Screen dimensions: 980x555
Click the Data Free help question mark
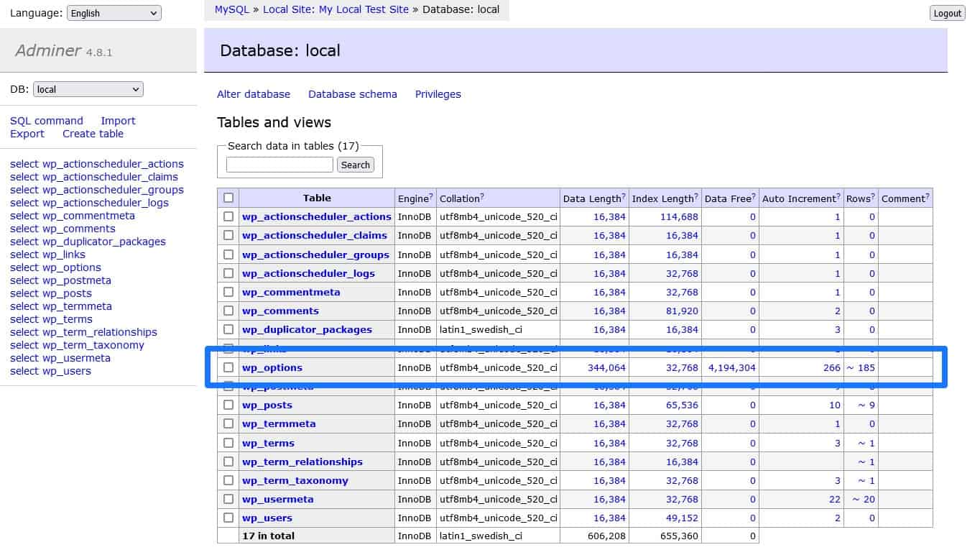click(x=753, y=196)
